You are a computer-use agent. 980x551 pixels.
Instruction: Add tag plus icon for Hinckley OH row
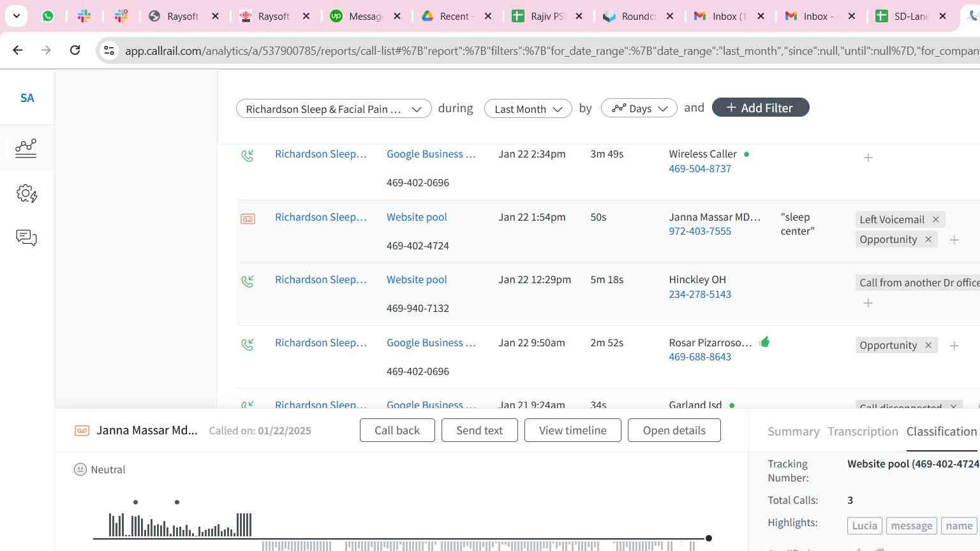point(868,303)
